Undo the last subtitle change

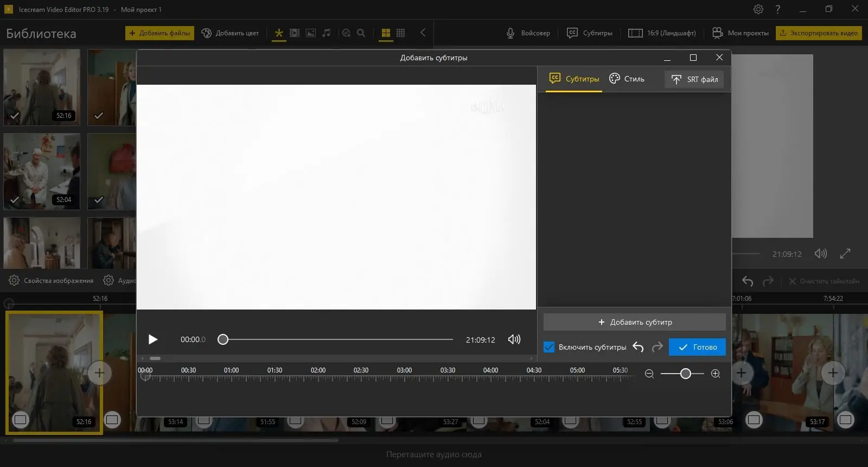[x=639, y=347]
